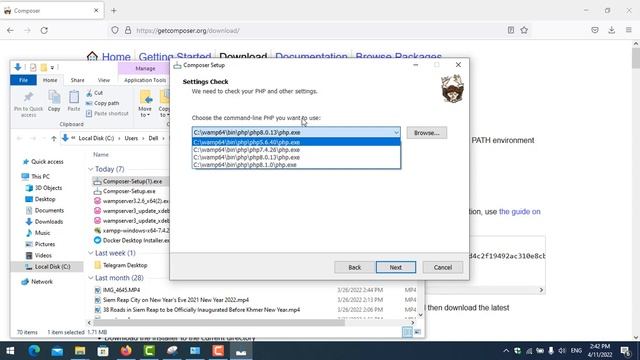640x360 pixels.
Task: Open Downloads in Explorer sidebar
Action: point(44,222)
